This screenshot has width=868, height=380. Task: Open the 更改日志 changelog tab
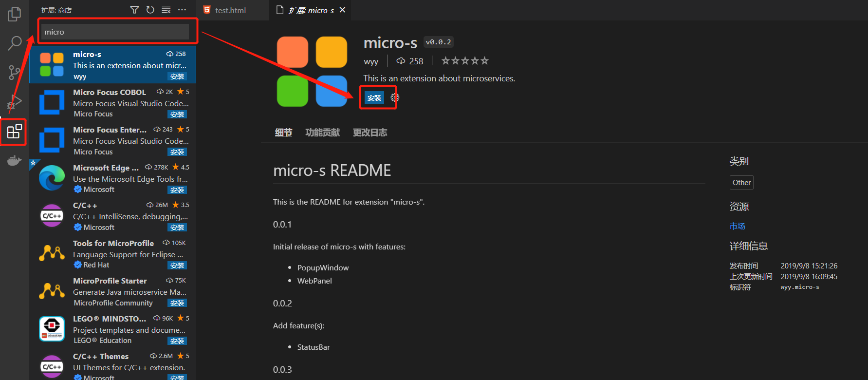pyautogui.click(x=370, y=133)
